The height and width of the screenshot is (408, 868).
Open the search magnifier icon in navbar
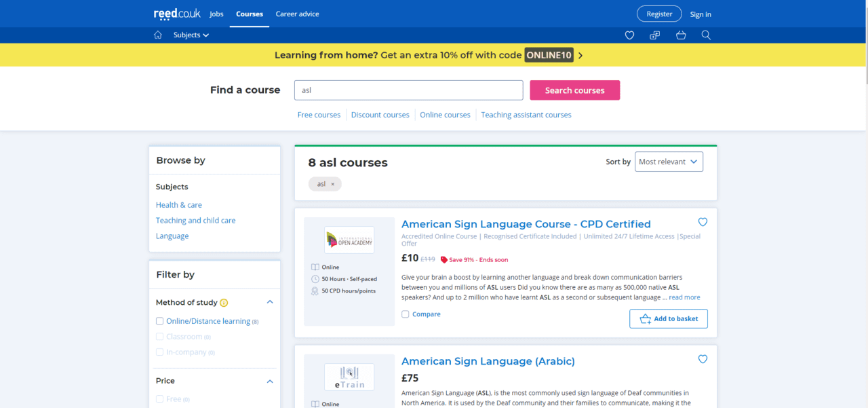point(706,35)
